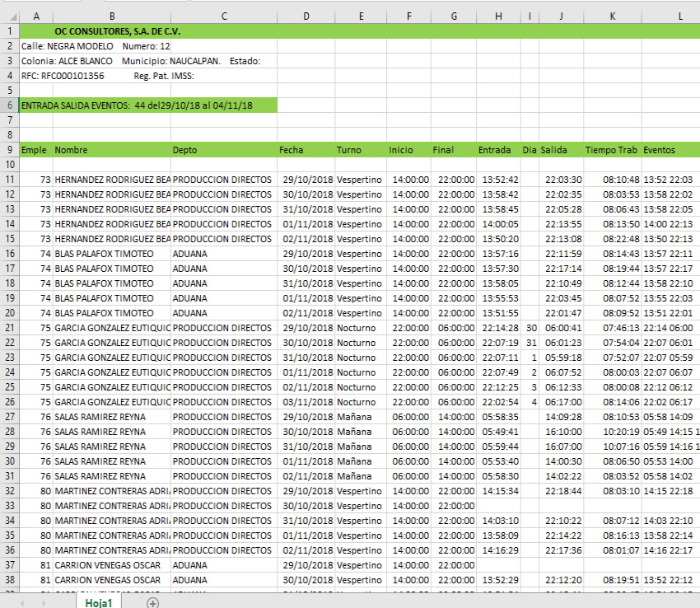
Task: Click the Nombre header cell
Action: [x=111, y=150]
